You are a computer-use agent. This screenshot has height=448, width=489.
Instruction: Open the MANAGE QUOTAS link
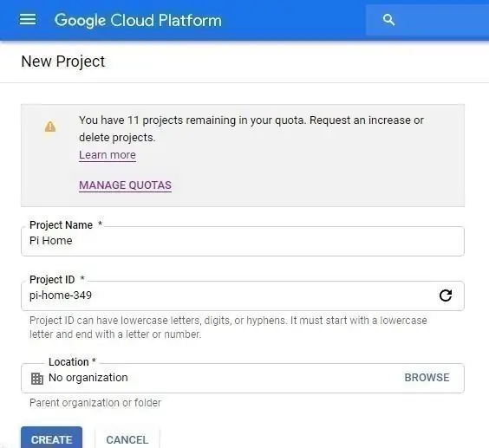pyautogui.click(x=125, y=185)
